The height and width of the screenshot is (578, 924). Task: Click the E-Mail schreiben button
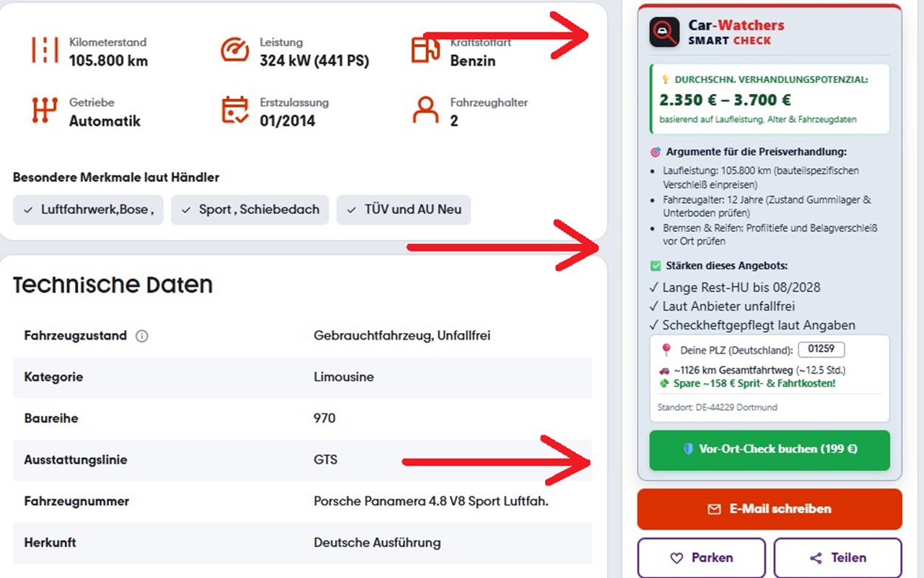(x=770, y=509)
